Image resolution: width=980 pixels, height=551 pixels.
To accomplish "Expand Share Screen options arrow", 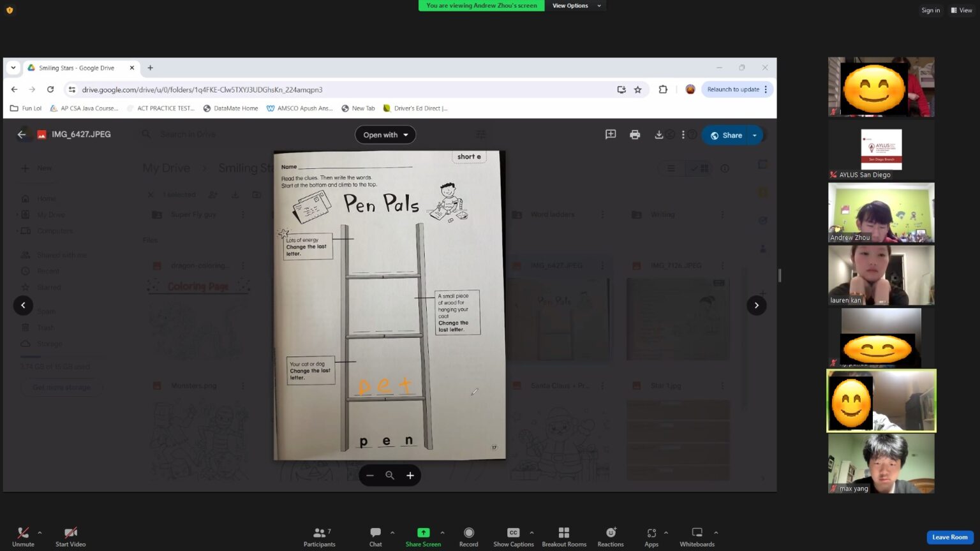I will click(x=442, y=533).
